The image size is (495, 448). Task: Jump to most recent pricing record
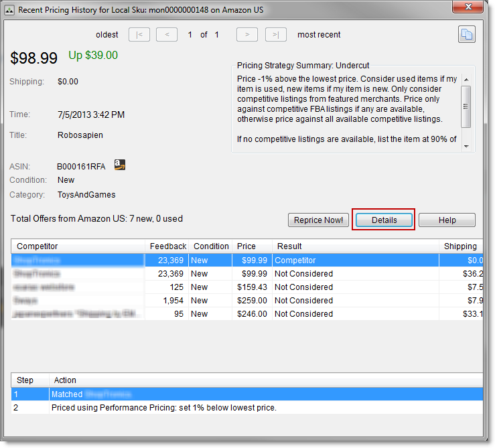pyautogui.click(x=275, y=35)
